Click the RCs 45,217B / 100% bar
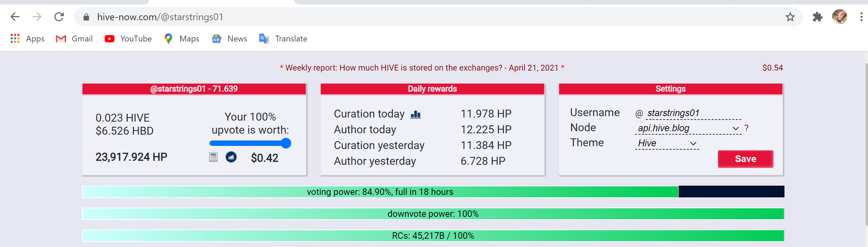The image size is (868, 247). [x=433, y=236]
